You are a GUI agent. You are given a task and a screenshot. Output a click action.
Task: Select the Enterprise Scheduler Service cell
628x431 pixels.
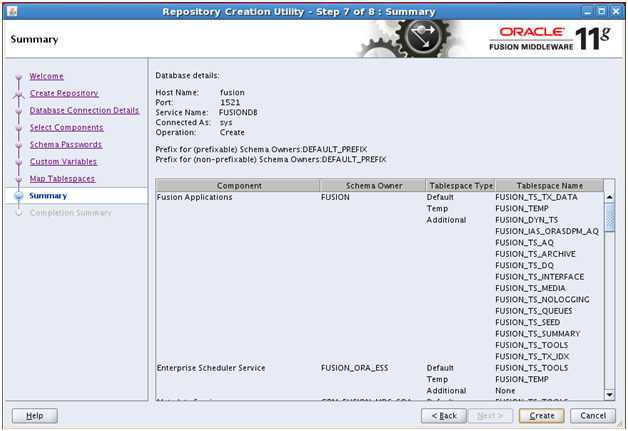211,368
